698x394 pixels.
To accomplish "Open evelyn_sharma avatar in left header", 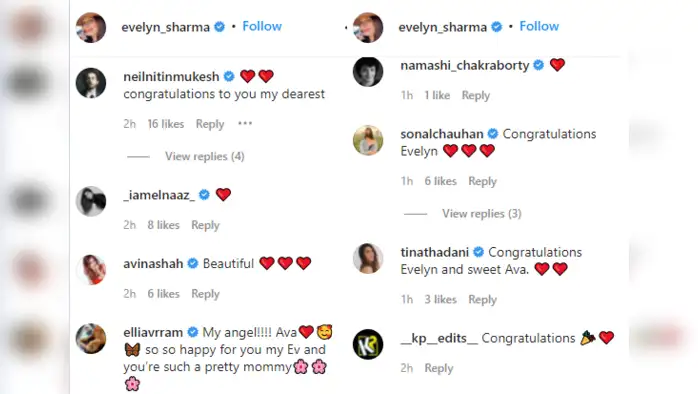I will coord(91,27).
